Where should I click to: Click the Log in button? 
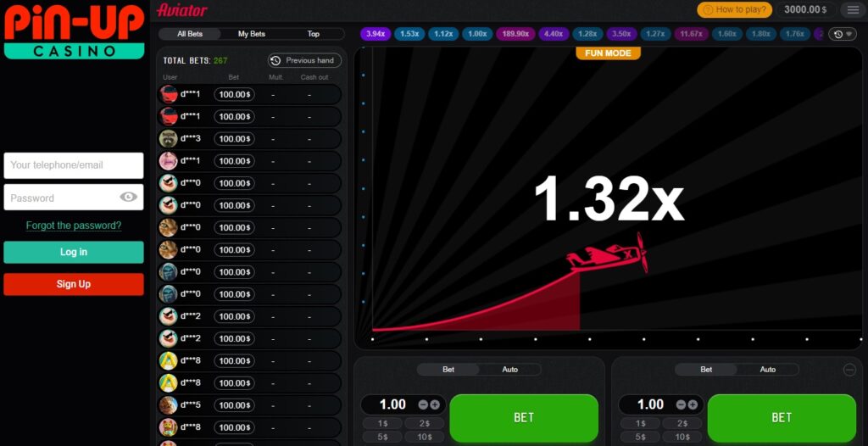[x=74, y=252]
